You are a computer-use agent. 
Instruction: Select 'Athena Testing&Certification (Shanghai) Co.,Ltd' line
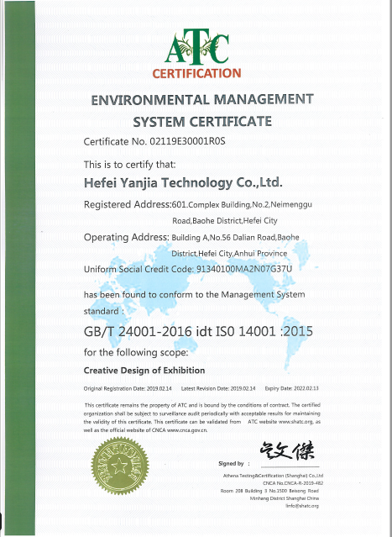[273, 476]
